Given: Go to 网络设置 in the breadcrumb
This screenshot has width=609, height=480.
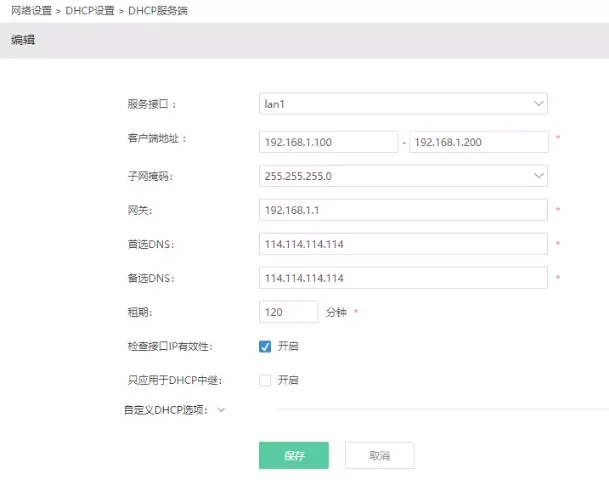Looking at the screenshot, I should click(x=31, y=10).
